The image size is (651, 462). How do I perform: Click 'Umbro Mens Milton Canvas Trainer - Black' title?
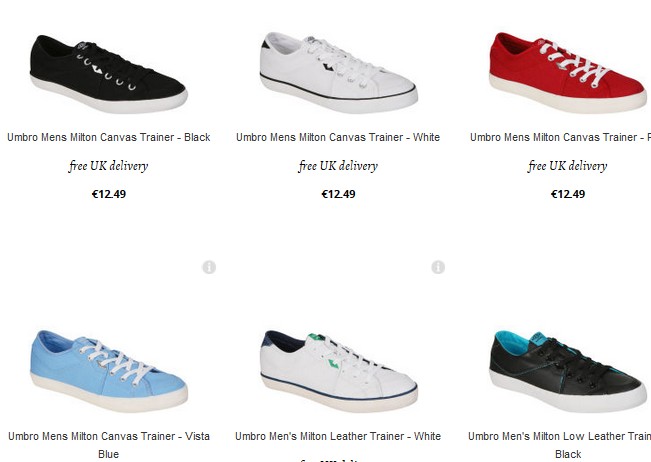click(109, 137)
